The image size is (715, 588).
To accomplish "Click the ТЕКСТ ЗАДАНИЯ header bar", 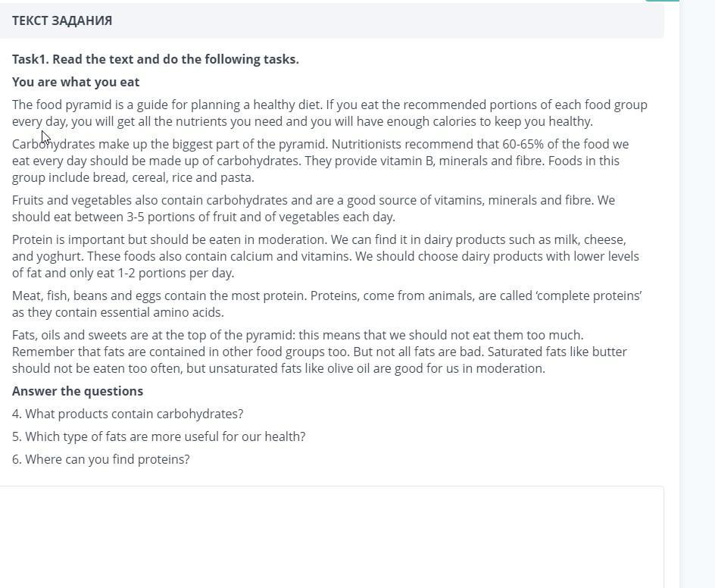I will coord(332,20).
